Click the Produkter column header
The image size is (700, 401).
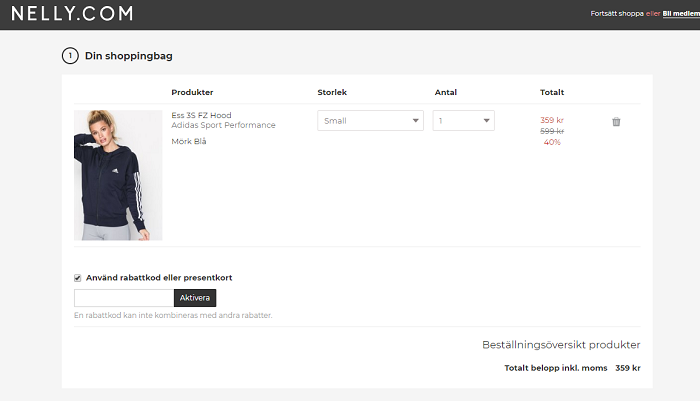(x=192, y=93)
